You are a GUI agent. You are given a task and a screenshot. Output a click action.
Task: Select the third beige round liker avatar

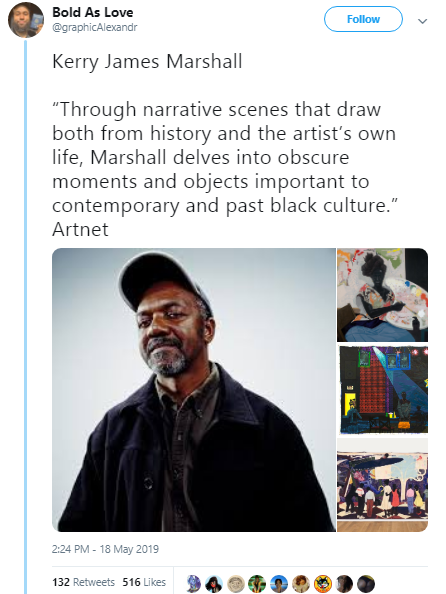[x=236, y=583]
